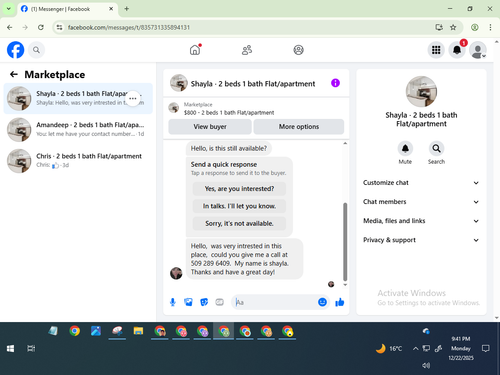Open the Chrome profile icon

[x=475, y=27]
